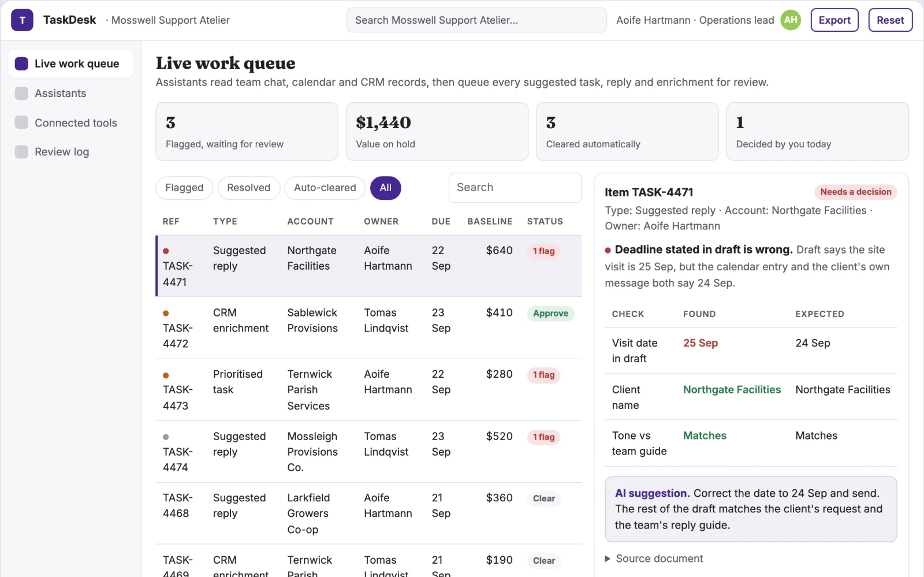
Task: Focus the Search Mosswell Support Atelier field
Action: coord(476,20)
